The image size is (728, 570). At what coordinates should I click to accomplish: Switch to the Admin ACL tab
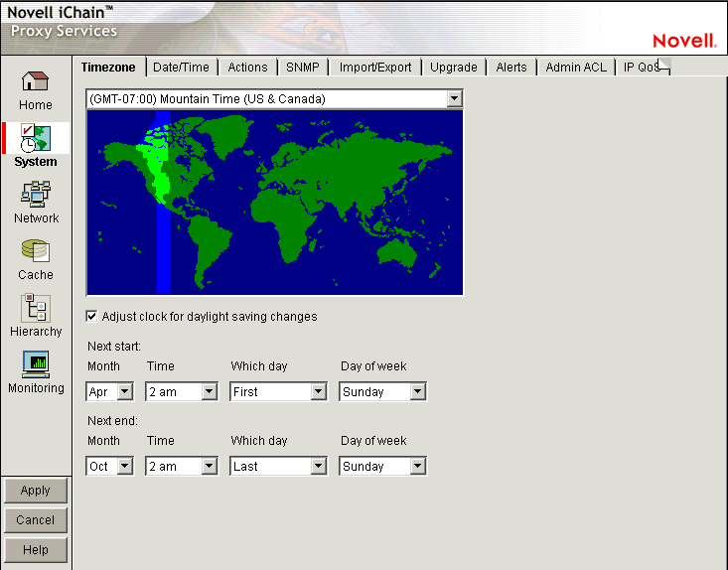pyautogui.click(x=576, y=68)
